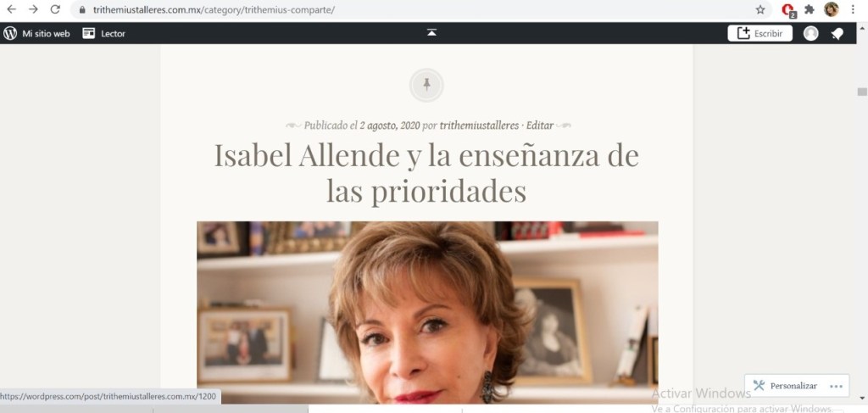Bookmark this page with star icon
Viewport: 868px width, 413px height.
(760, 9)
